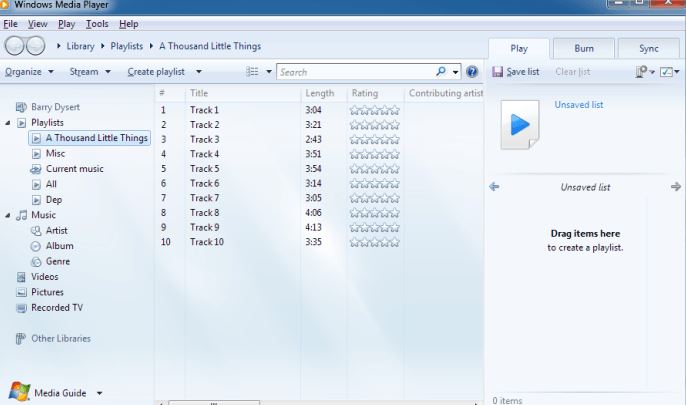The width and height of the screenshot is (686, 405).
Task: Click the Music note icon in sidebar
Action: coord(21,215)
